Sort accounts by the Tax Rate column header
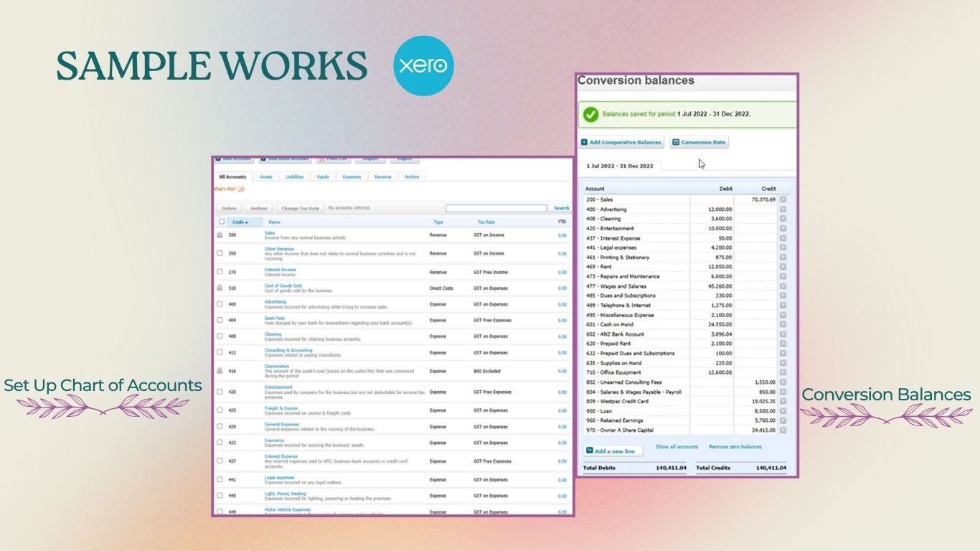 coord(486,222)
